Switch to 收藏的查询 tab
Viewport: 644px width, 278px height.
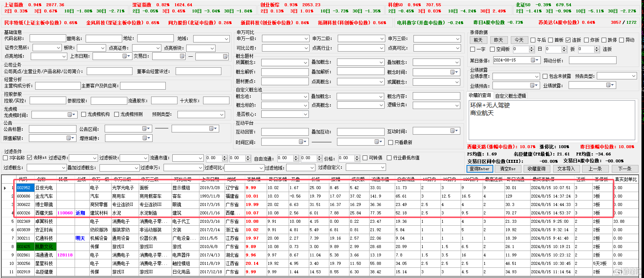click(x=480, y=95)
